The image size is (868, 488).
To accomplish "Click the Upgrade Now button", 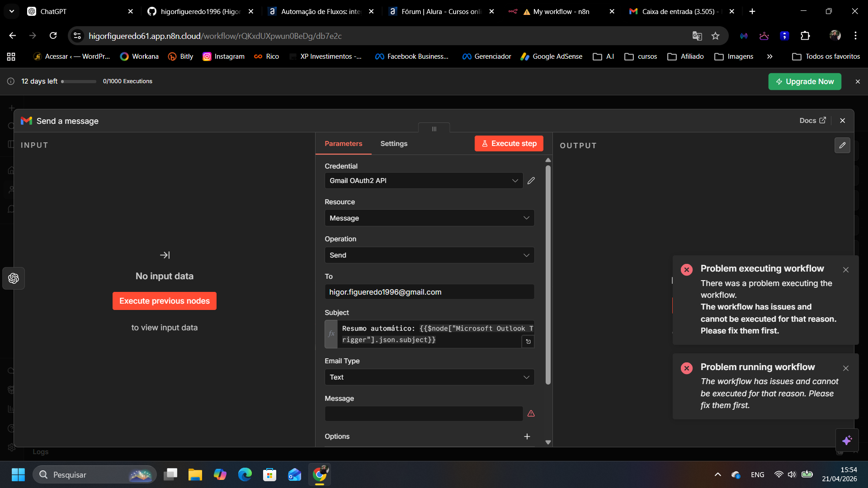I will click(804, 82).
